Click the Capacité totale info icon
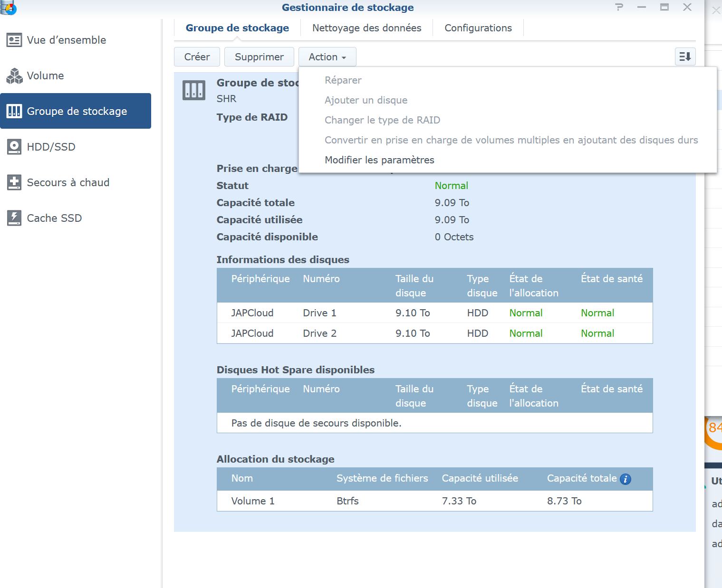The width and height of the screenshot is (722, 588). pos(626,479)
